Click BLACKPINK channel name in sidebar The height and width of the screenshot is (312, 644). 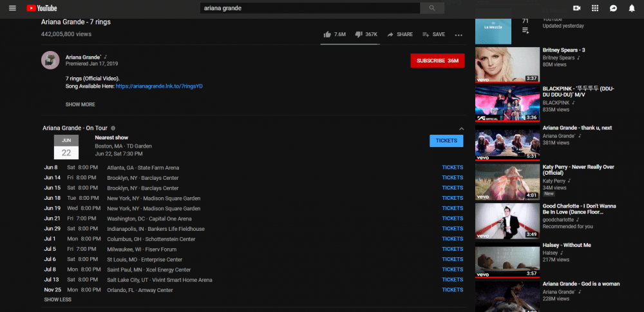[x=556, y=102]
